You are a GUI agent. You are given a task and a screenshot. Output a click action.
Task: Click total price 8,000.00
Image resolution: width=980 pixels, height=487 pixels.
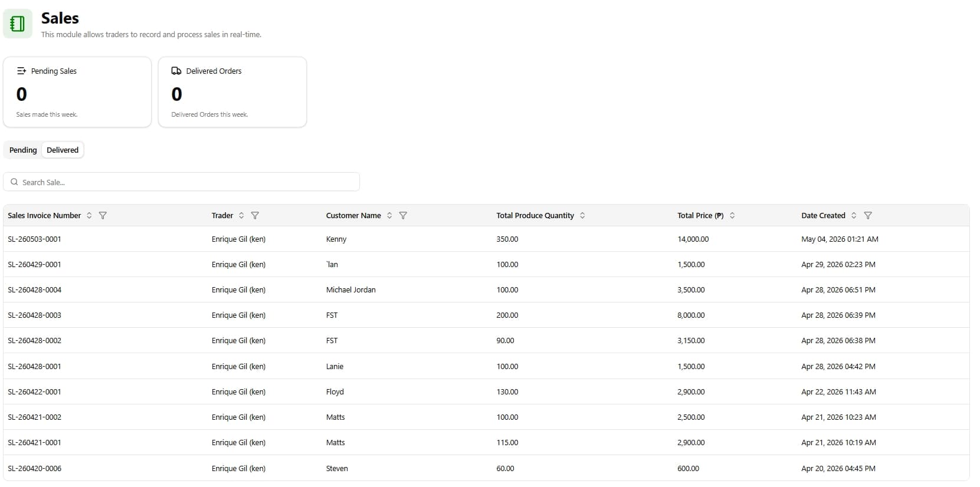691,315
